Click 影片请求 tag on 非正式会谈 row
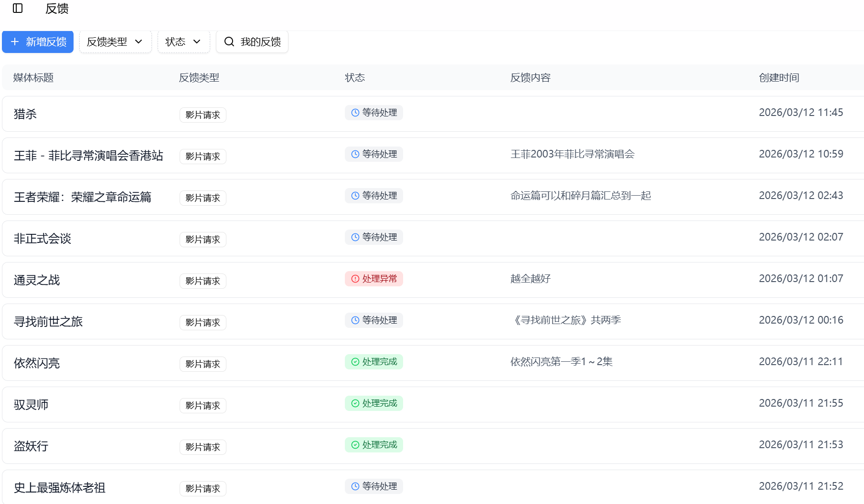864x504 pixels. (x=203, y=240)
